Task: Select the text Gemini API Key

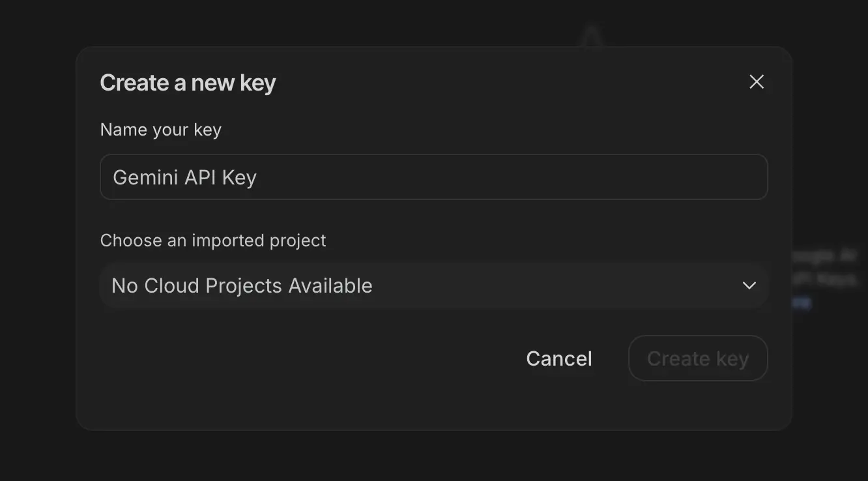Action: click(x=184, y=177)
